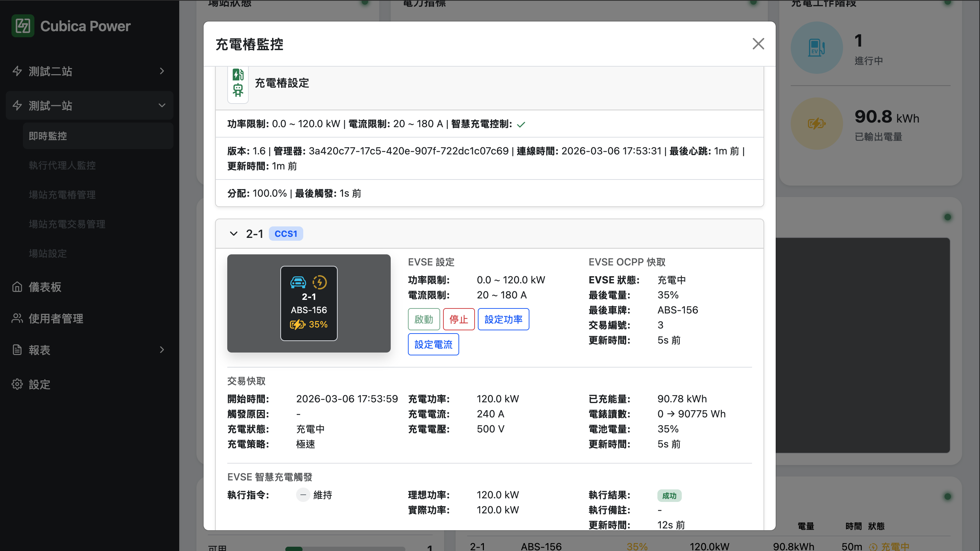Image resolution: width=980 pixels, height=551 pixels.
Task: Open 場站充電樁管理 in the sidebar
Action: pos(62,195)
